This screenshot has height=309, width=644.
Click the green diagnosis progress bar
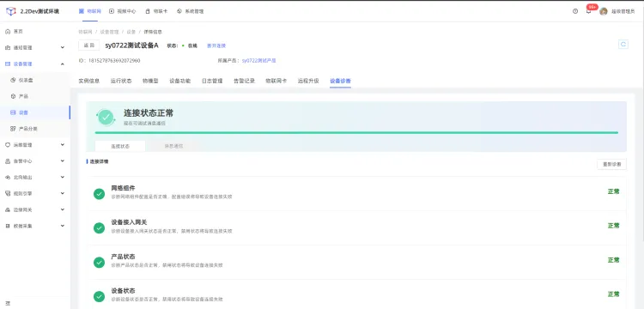pyautogui.click(x=356, y=132)
